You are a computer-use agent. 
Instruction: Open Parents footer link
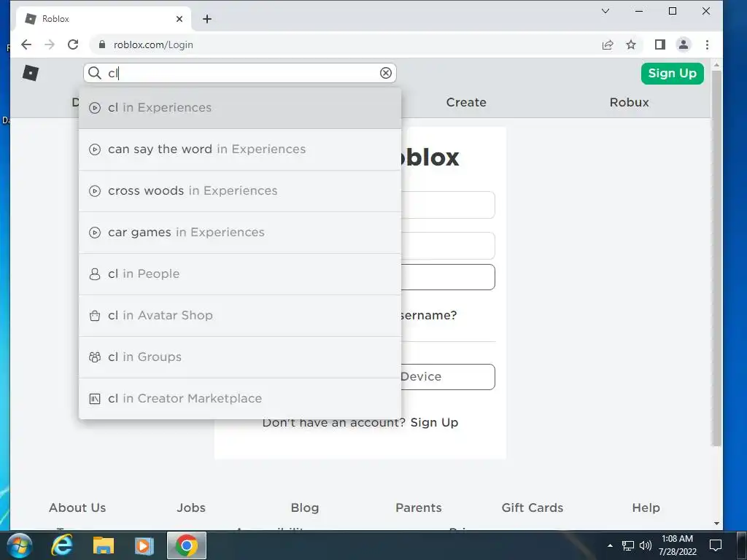click(x=418, y=507)
